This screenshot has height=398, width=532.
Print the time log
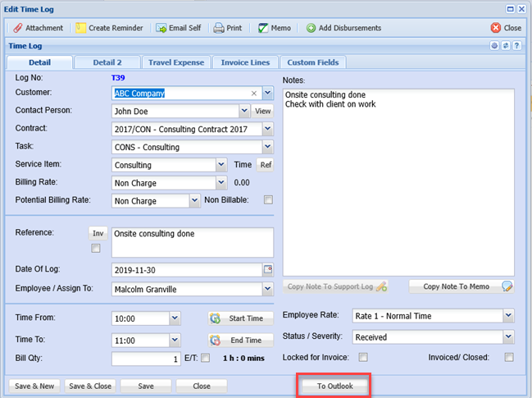click(x=228, y=28)
